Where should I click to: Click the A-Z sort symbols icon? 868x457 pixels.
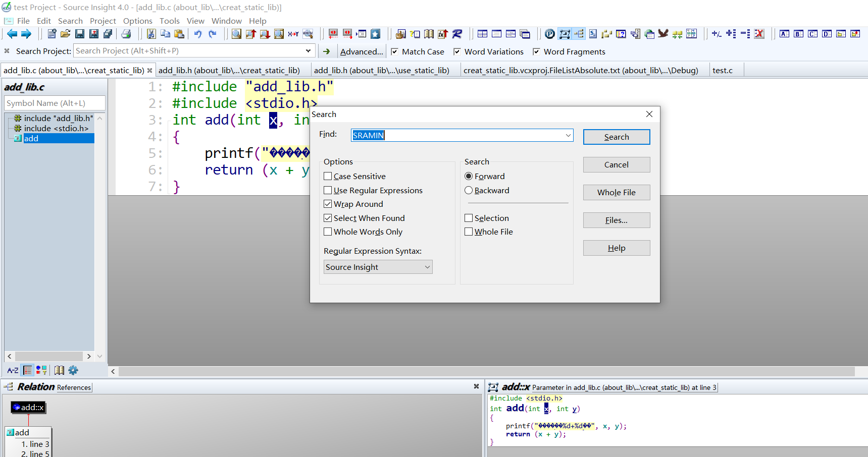pos(13,370)
